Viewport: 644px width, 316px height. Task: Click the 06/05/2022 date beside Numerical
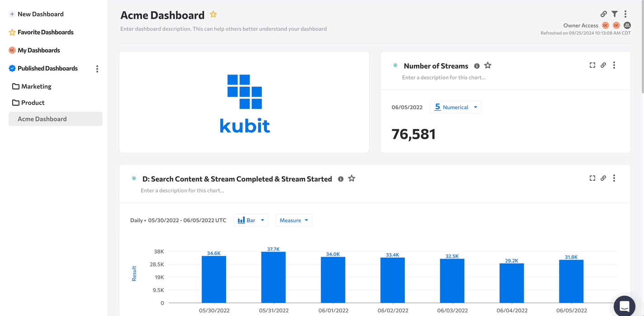point(407,107)
